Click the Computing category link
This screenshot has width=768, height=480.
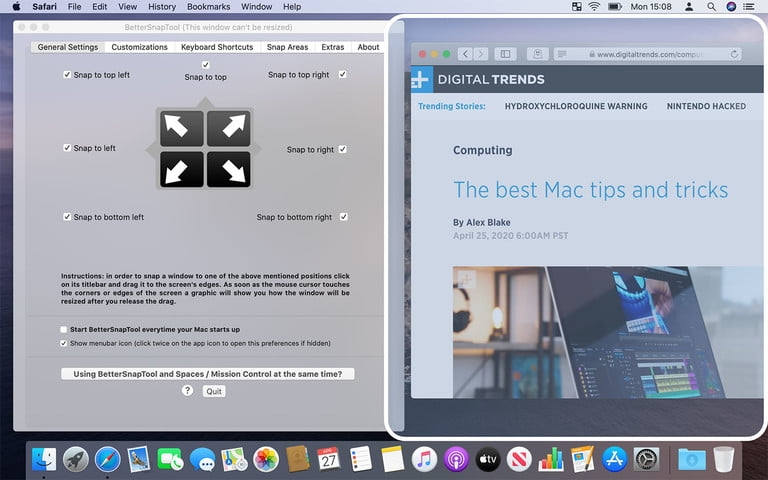482,150
